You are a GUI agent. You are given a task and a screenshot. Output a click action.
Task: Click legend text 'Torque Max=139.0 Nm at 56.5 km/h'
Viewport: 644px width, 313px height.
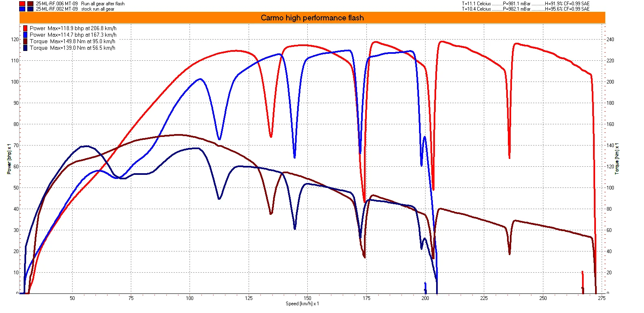[x=73, y=48]
